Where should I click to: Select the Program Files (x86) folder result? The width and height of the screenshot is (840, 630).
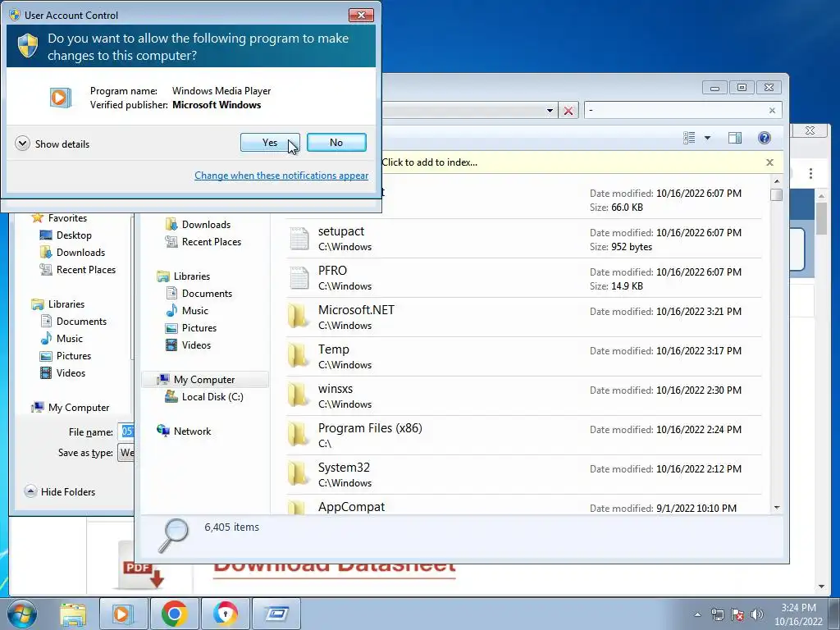[x=523, y=436]
